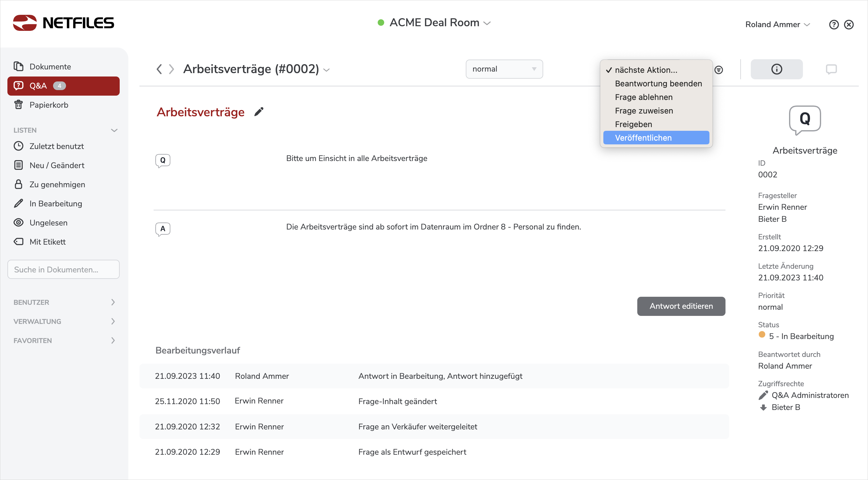The image size is (868, 480).
Task: Choose Frage zuweisen menu entry
Action: (643, 110)
